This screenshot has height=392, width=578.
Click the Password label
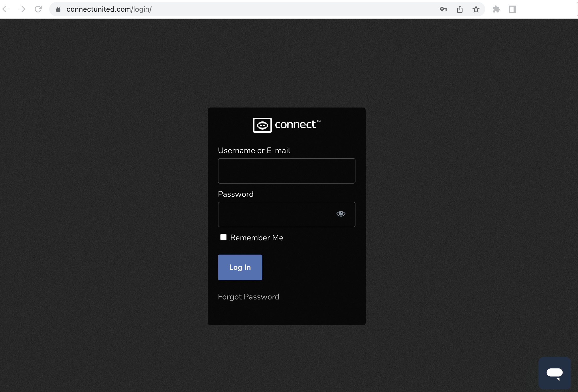pos(236,194)
